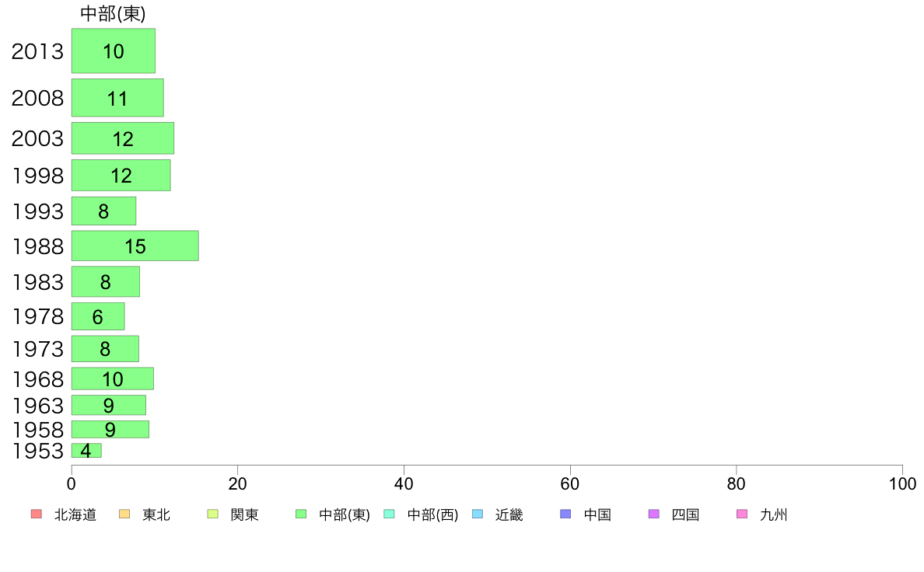Click the 1993 year axis label
The image size is (924, 572).
37,211
